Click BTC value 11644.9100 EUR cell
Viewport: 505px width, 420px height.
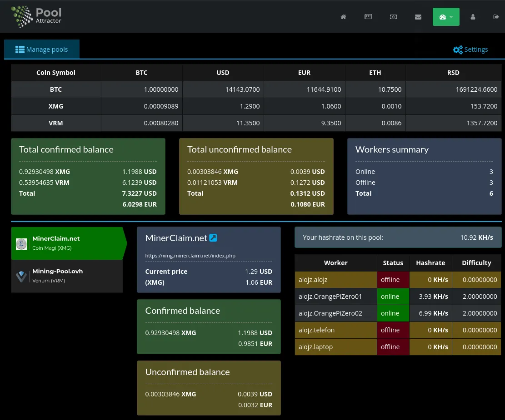coord(305,89)
